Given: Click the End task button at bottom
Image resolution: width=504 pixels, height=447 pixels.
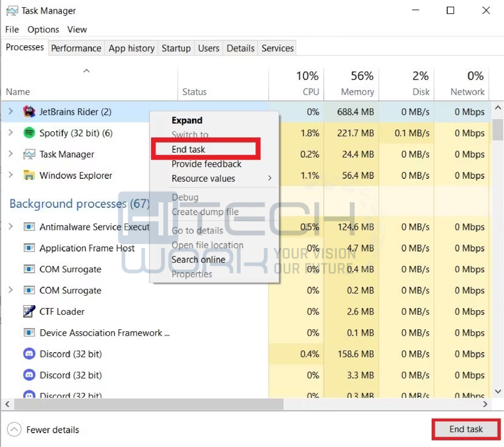Looking at the screenshot, I should (466, 429).
